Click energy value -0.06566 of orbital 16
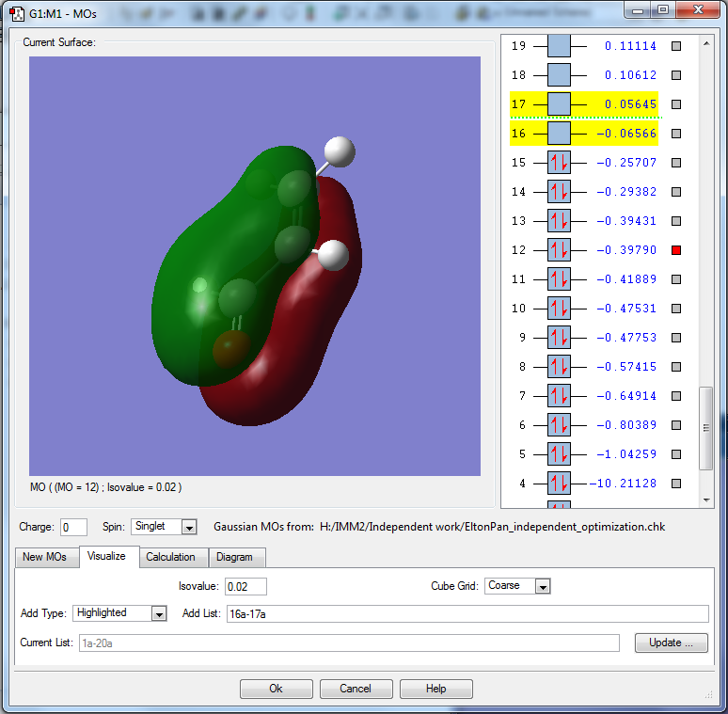Screen dimensions: 728x714 [626, 134]
